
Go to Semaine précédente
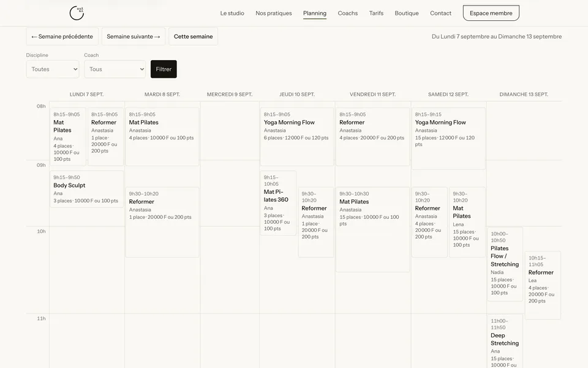coord(62,36)
